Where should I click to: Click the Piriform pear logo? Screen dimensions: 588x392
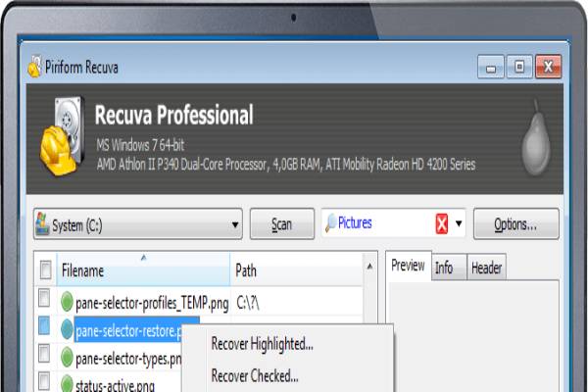point(537,138)
